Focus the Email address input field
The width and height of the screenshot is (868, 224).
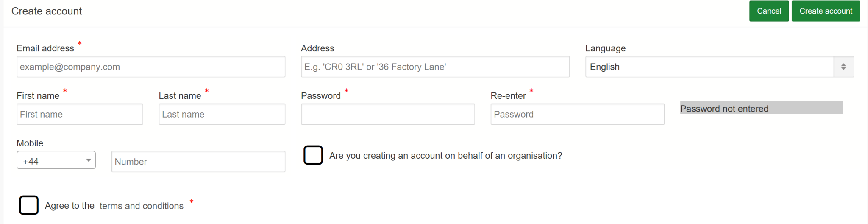pyautogui.click(x=151, y=67)
